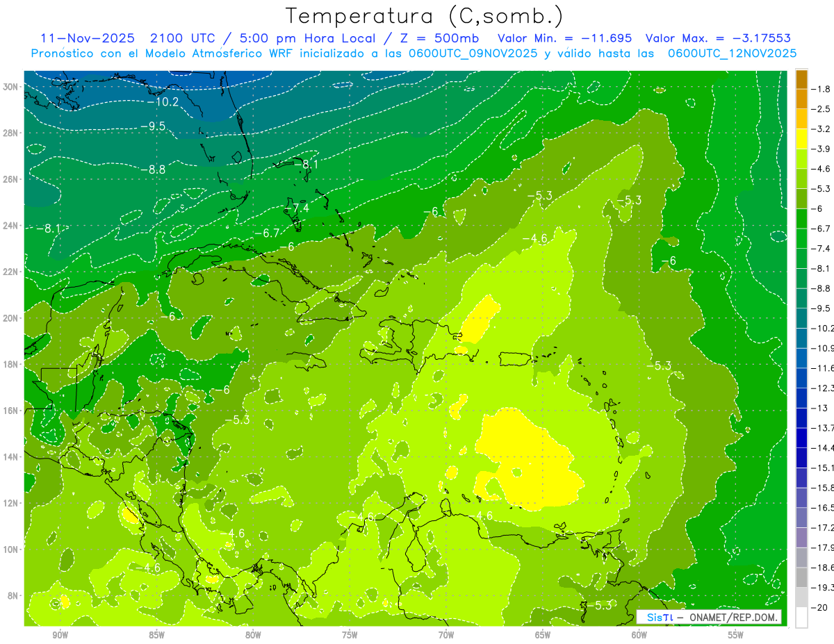Click '0600UTC_09NOV2025' initialization time text

(473, 53)
